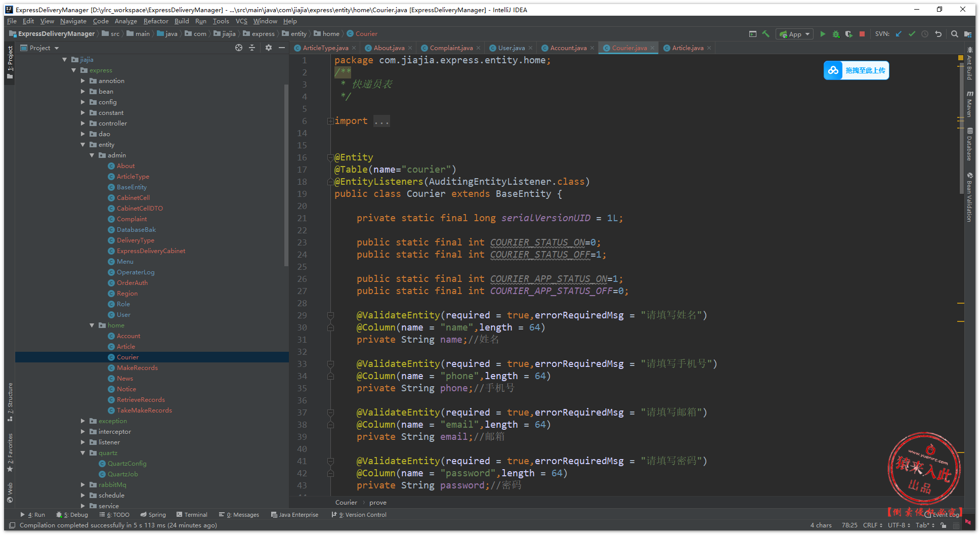Commit changes with the SVN checkmark icon
This screenshot has height=535, width=980.
912,34
